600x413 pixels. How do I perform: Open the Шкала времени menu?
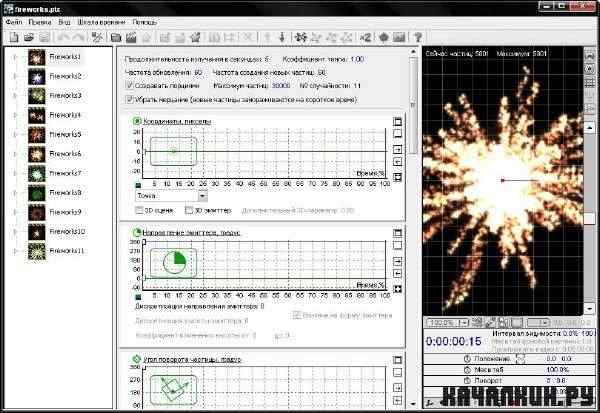pyautogui.click(x=101, y=22)
